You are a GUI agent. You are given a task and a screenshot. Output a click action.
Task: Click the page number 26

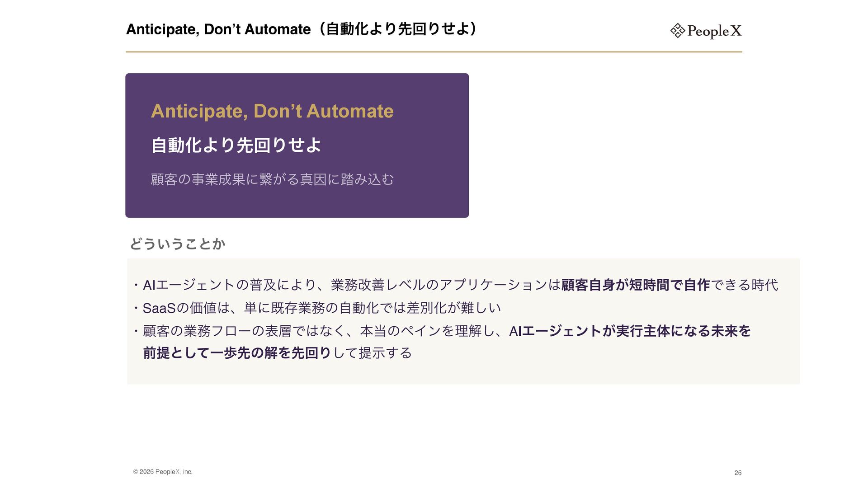pyautogui.click(x=738, y=473)
